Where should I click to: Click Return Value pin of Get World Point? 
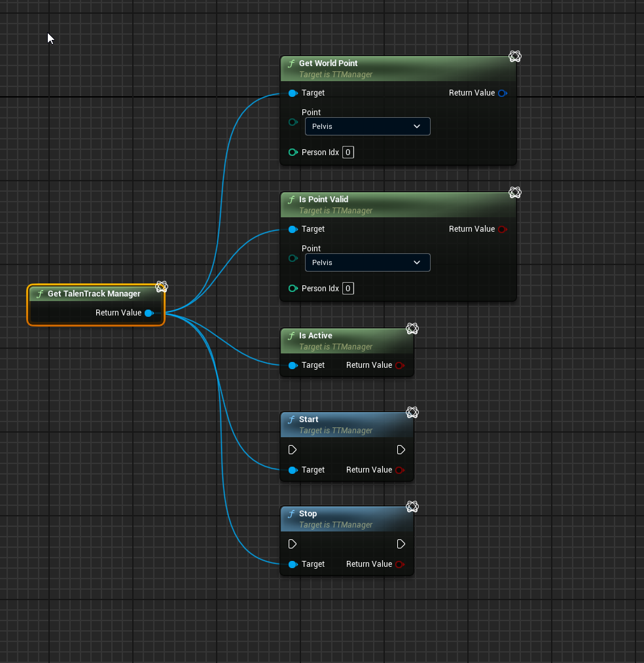(502, 93)
